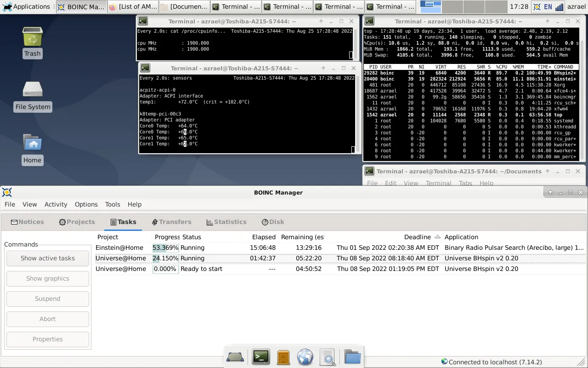Image resolution: width=588 pixels, height=368 pixels.
Task: Open BOINC File menu
Action: click(x=10, y=204)
